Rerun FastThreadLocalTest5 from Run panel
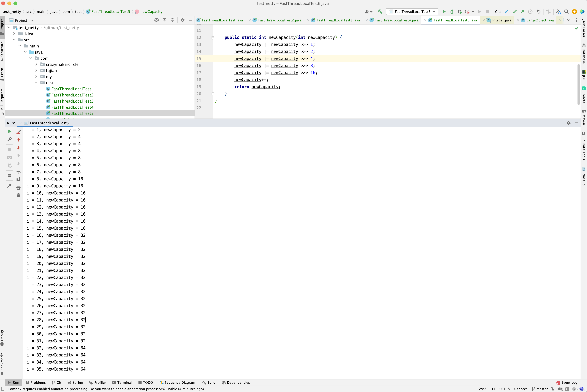 point(9,132)
